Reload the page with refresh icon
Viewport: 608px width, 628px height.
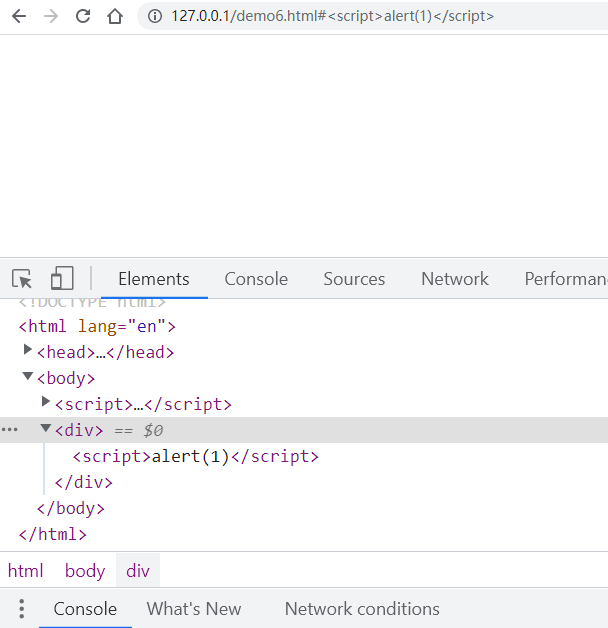pyautogui.click(x=83, y=16)
